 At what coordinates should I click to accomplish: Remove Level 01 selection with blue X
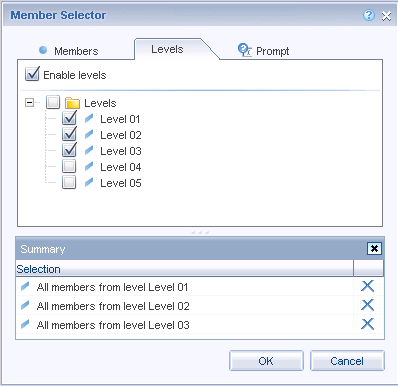click(367, 286)
